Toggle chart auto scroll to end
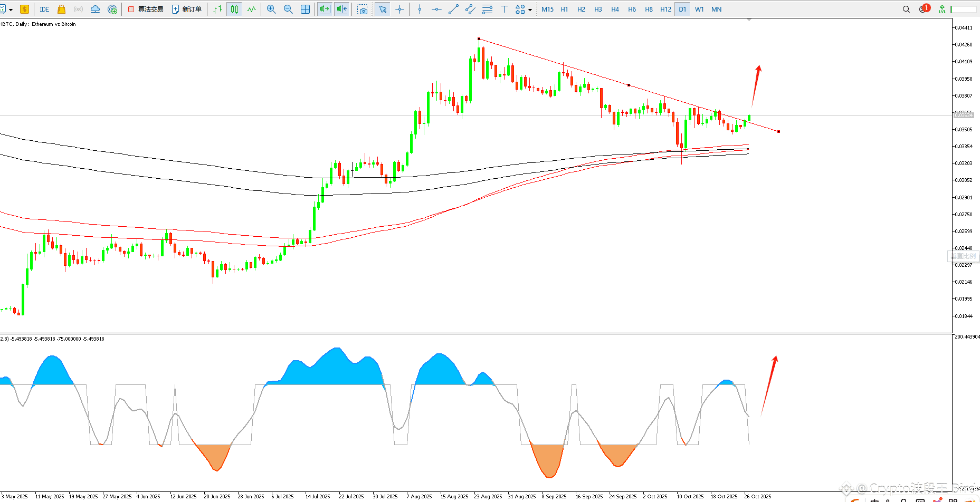Image resolution: width=980 pixels, height=502 pixels. click(325, 9)
